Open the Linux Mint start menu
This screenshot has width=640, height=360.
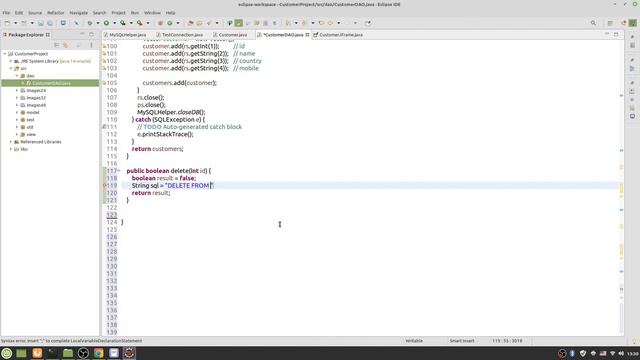coord(7,353)
